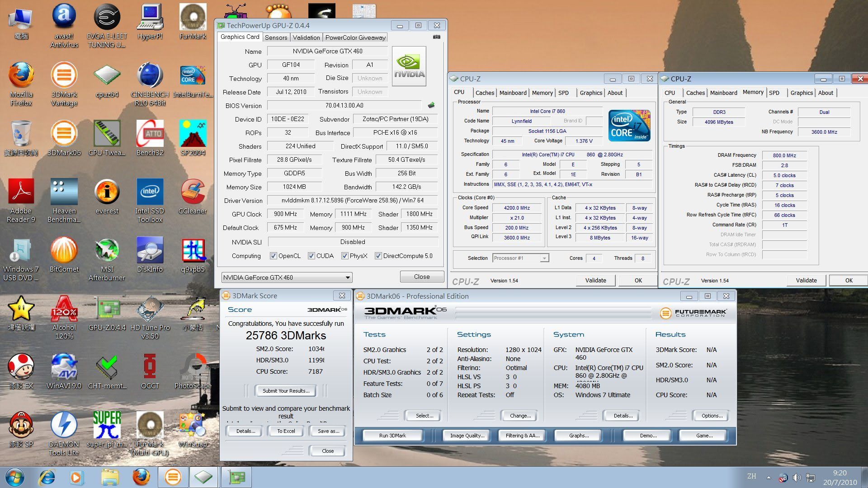The image size is (868, 488).
Task: Launch CINEBENCH R10 64Bit icon
Action: tap(150, 84)
